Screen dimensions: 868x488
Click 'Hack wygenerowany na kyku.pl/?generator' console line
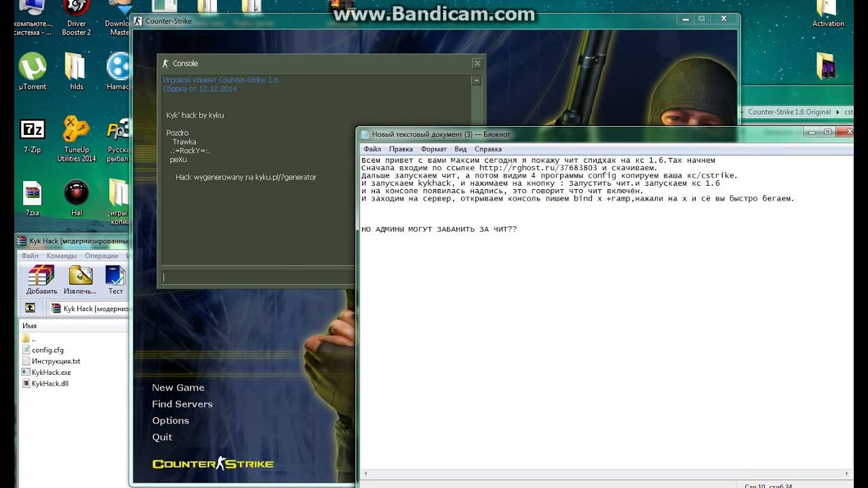[245, 177]
